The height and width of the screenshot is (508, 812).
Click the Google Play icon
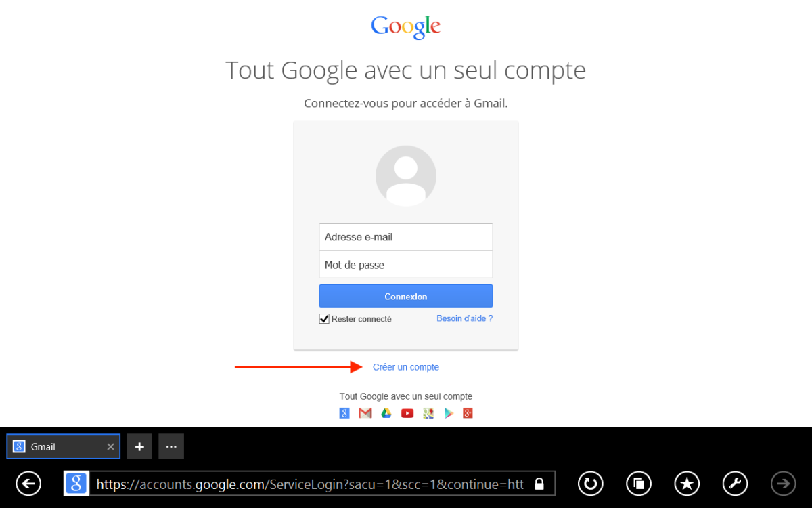point(448,413)
